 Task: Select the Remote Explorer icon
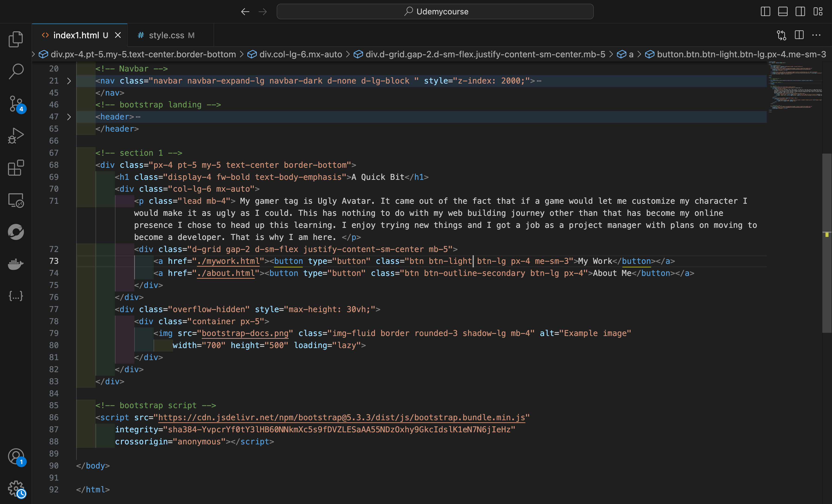tap(16, 200)
